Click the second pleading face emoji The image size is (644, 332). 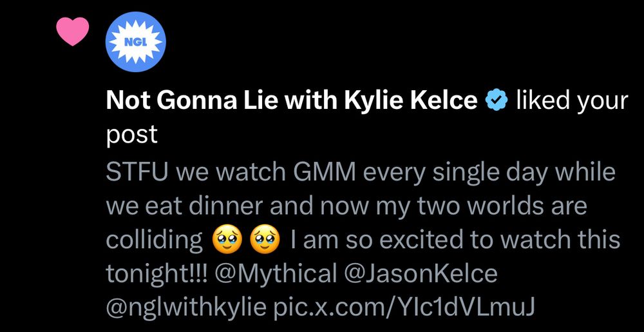[265, 240]
